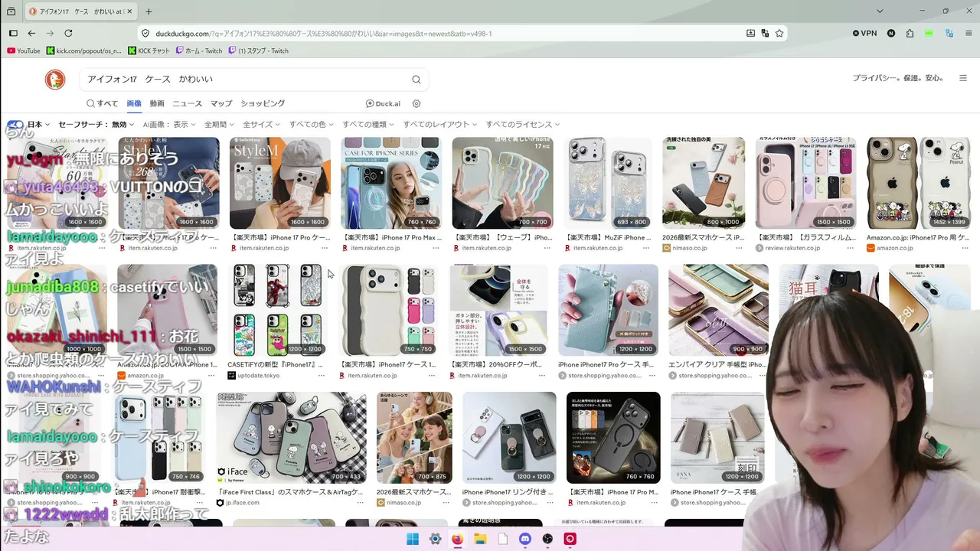Open the すべての色 color filter
This screenshot has width=980, height=551.
tap(312, 125)
